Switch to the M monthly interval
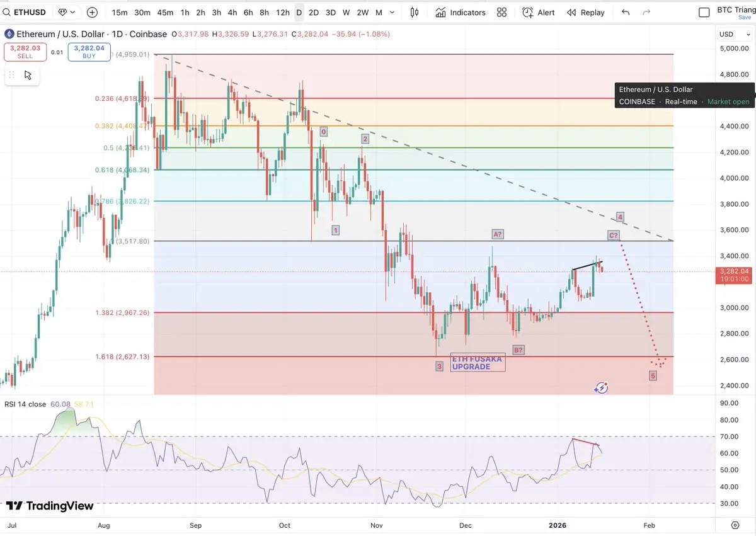This screenshot has width=756, height=536. 379,13
